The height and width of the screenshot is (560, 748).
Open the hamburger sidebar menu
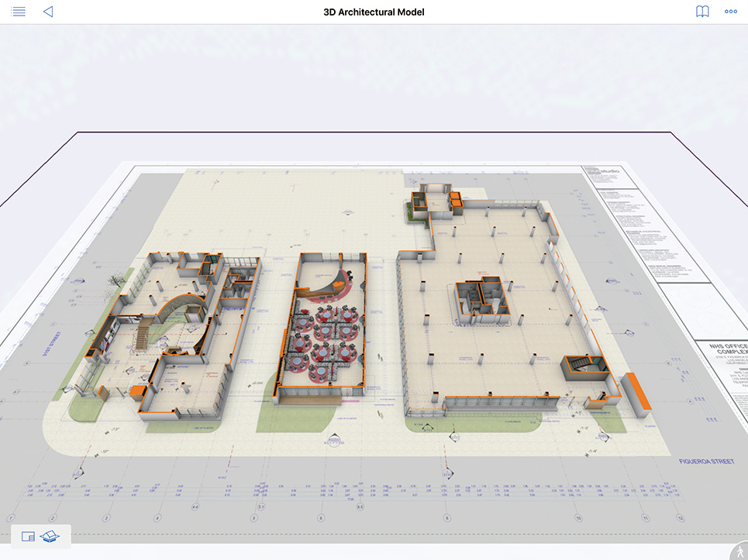tap(18, 12)
